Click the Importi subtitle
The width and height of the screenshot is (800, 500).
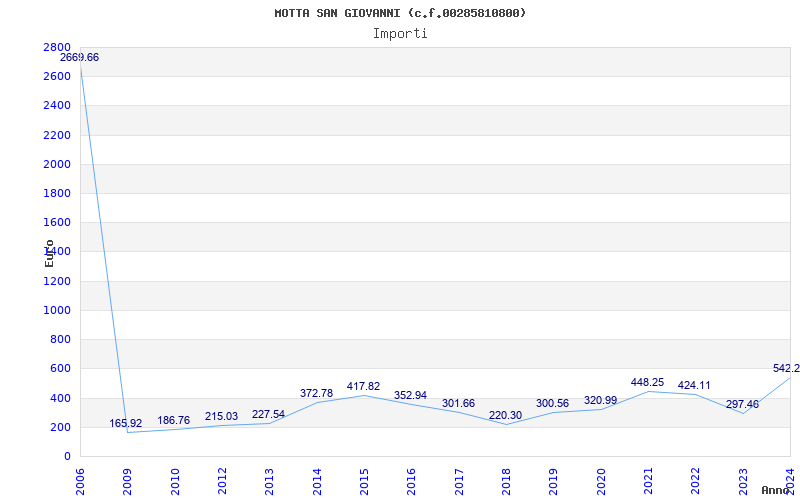pyautogui.click(x=400, y=34)
